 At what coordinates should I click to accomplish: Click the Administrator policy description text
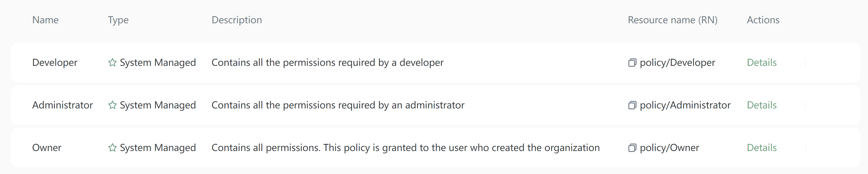tap(338, 105)
